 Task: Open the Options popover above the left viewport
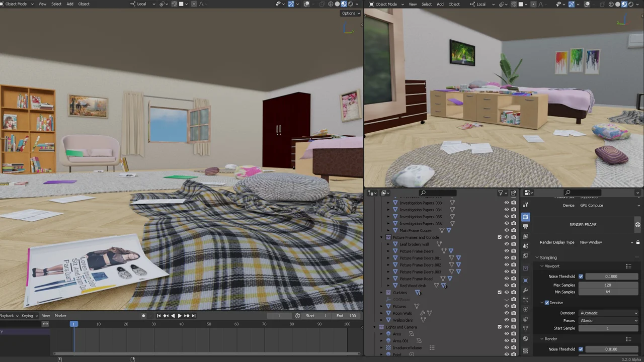(x=349, y=13)
